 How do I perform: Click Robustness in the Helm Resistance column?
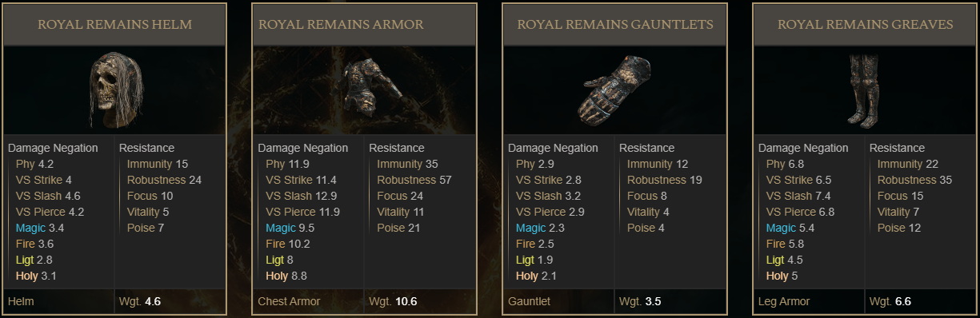pos(156,180)
